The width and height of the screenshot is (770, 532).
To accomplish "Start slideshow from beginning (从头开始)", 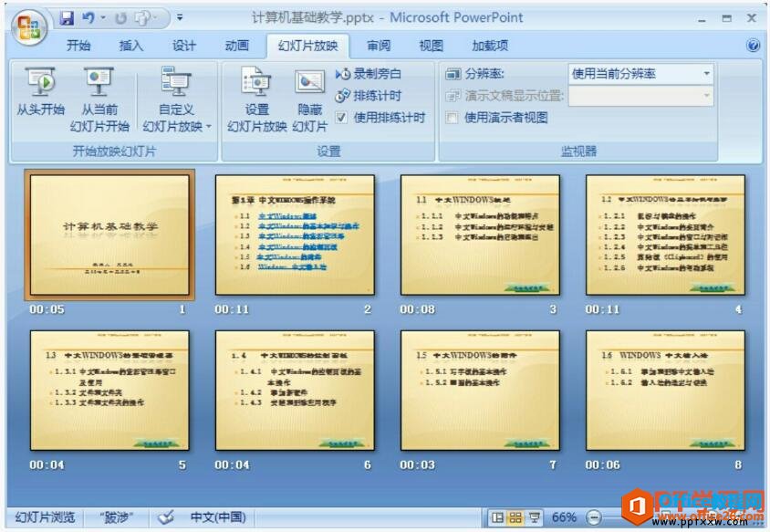I will pos(41,92).
